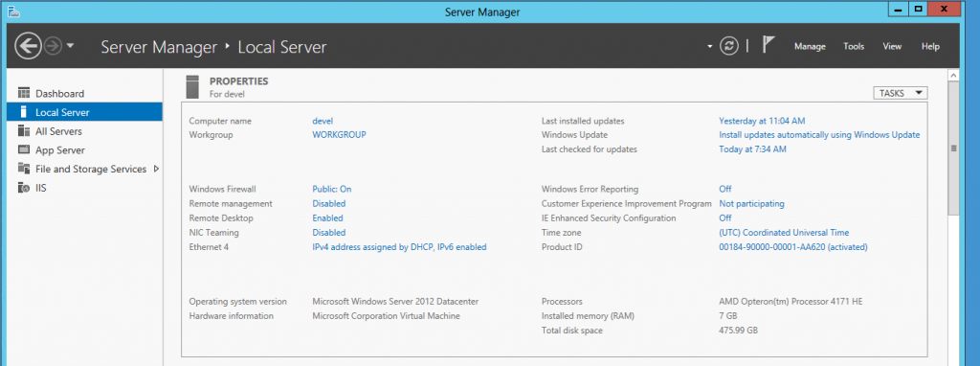Image resolution: width=980 pixels, height=366 pixels.
Task: Click the forward navigation arrow
Action: tap(53, 46)
